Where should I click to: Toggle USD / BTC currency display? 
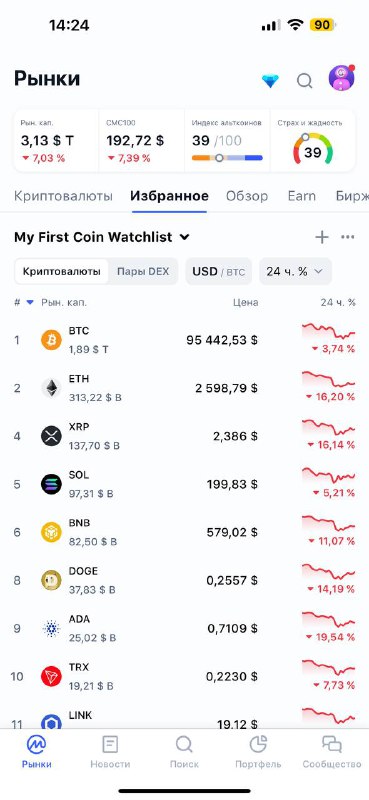[x=218, y=271]
